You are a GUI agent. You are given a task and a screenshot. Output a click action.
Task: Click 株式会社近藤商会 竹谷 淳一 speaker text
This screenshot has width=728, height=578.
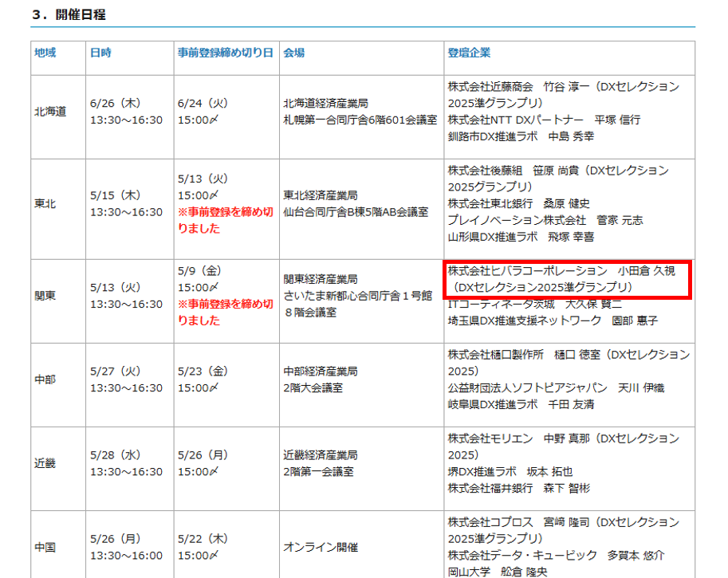518,86
